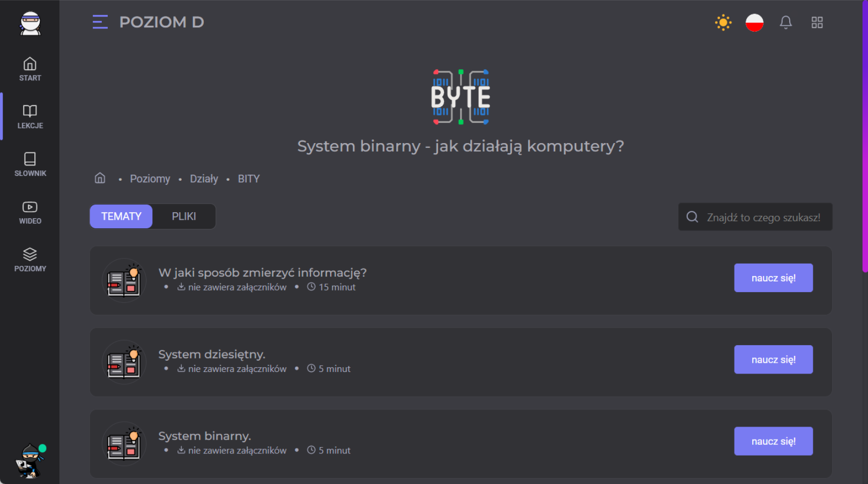Screen dimensions: 868x484
Task: Open the Polish flag language selector
Action: [x=754, y=23]
